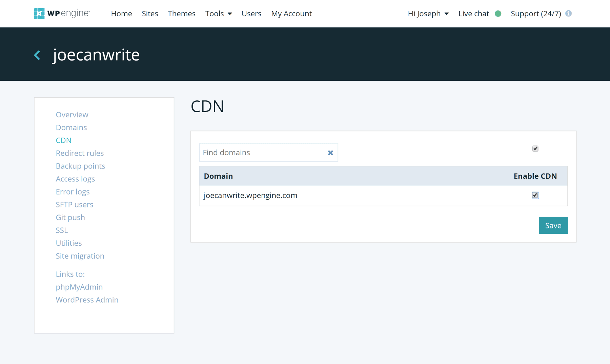This screenshot has width=610, height=364.
Task: Go back using the arrow beside joecanwrite
Action: 37,55
